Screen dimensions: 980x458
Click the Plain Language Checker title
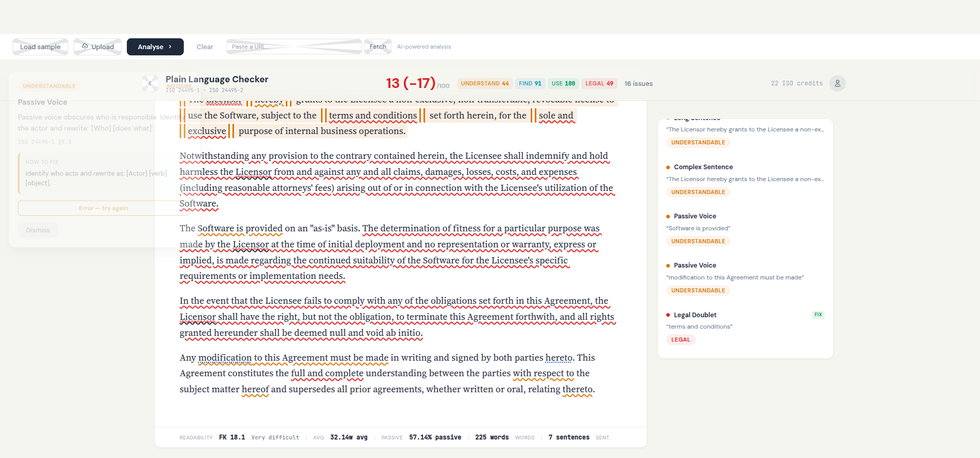coord(217,79)
